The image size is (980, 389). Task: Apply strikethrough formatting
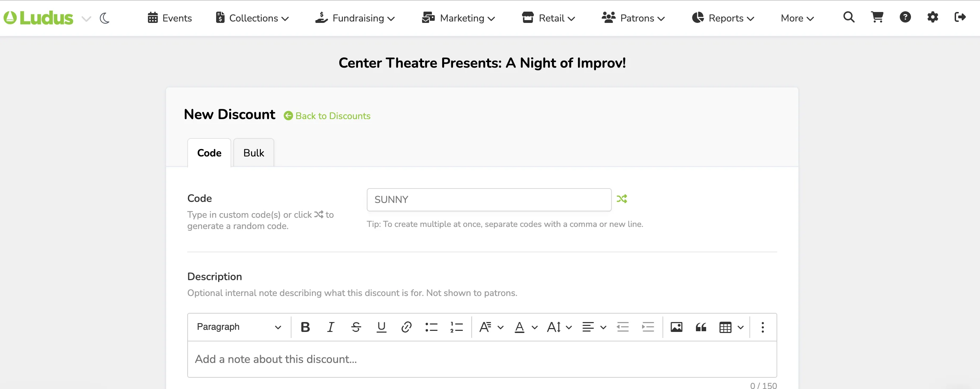(356, 327)
